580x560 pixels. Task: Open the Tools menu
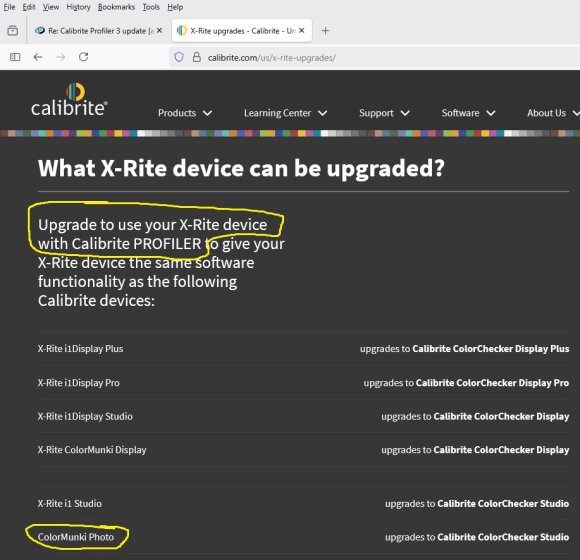pos(151,7)
